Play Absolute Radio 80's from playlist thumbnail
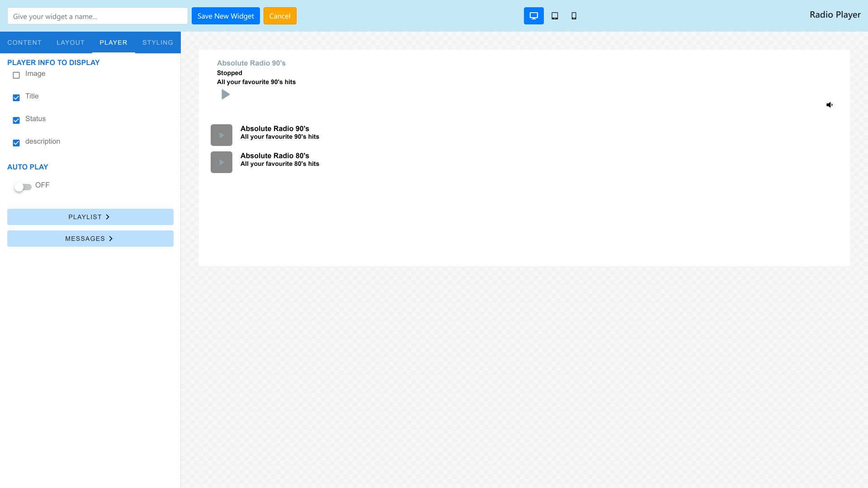 tap(222, 162)
